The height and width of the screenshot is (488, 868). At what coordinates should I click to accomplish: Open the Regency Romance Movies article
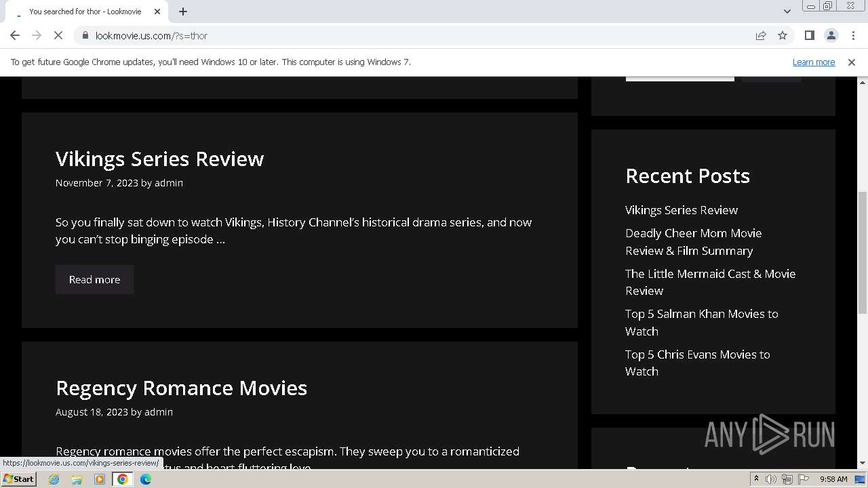(x=181, y=388)
